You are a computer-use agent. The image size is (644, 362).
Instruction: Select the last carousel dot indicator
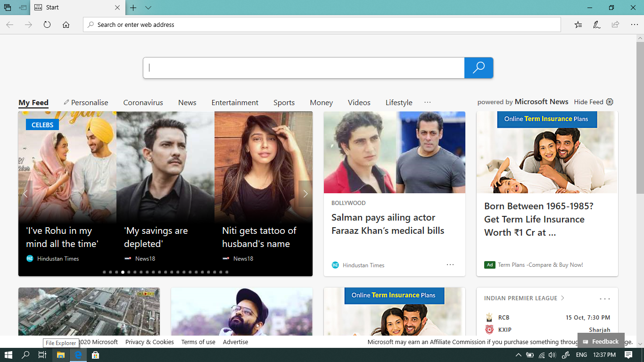pyautogui.click(x=227, y=272)
